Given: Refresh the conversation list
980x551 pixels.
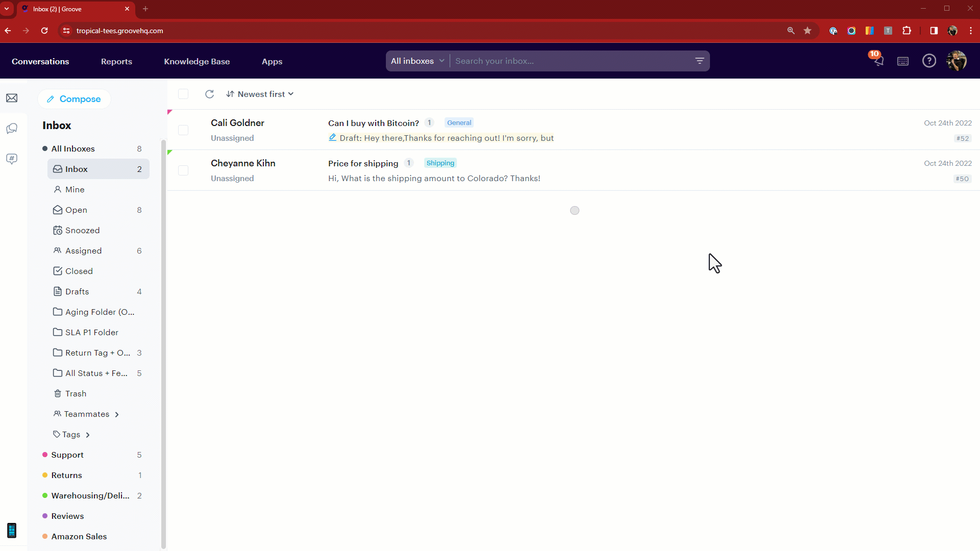Looking at the screenshot, I should (209, 94).
